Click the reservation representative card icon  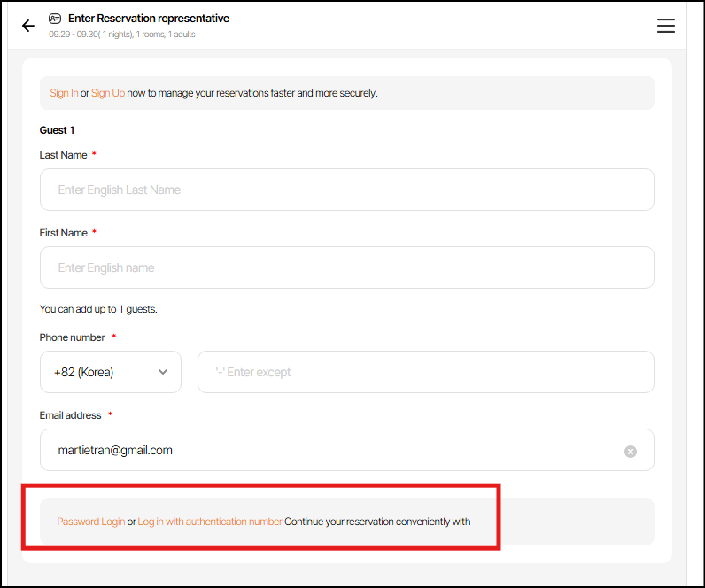pos(56,19)
